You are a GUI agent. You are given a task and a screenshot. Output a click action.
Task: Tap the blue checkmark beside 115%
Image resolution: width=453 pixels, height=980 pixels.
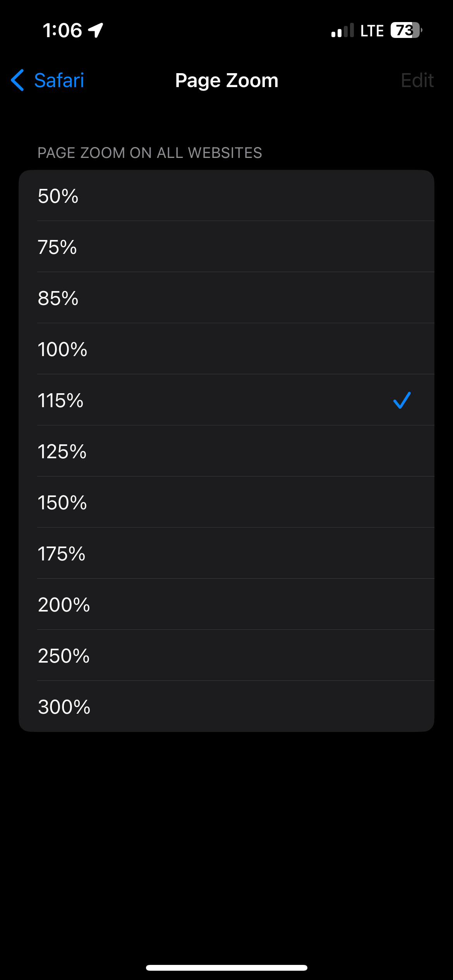(x=402, y=400)
